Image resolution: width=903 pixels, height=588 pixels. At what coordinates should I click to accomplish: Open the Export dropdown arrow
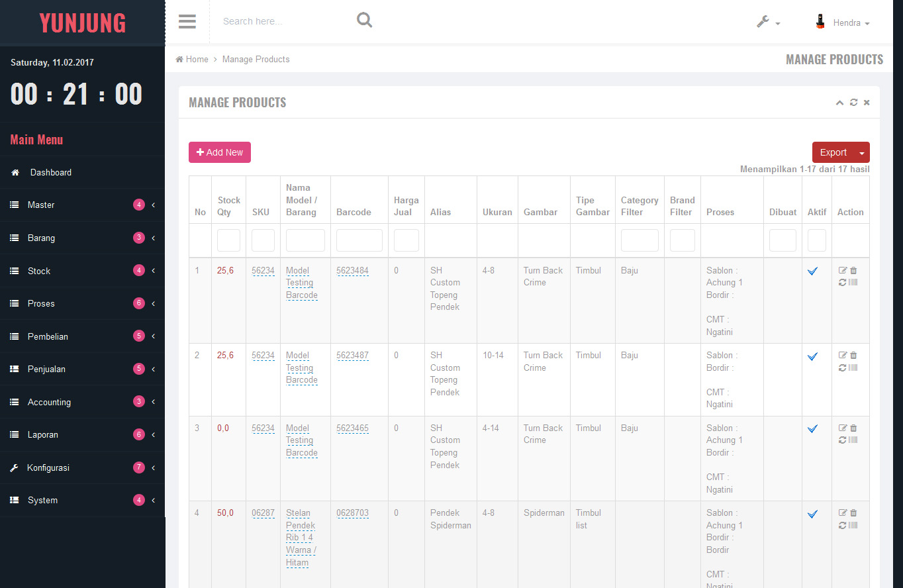861,153
